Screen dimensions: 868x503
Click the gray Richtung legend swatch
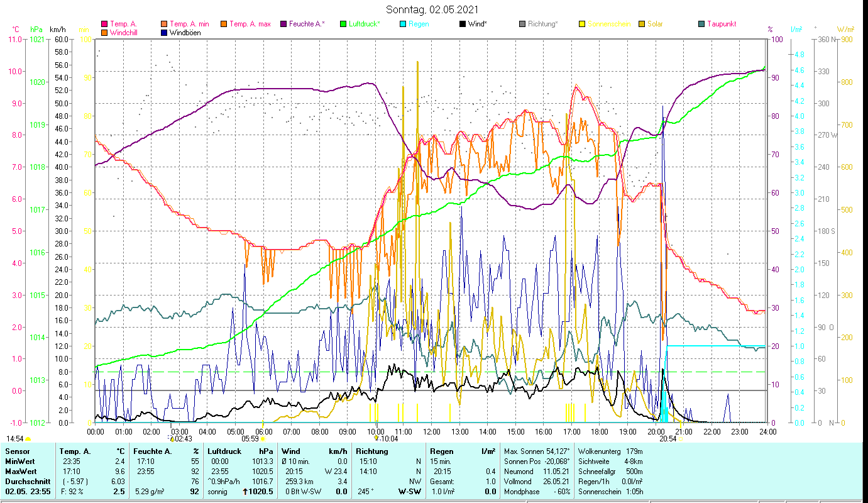coord(522,24)
